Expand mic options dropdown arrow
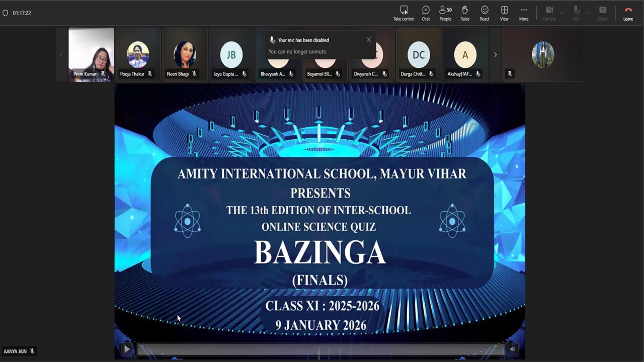Viewport: 644px width, 362px height. (x=588, y=13)
